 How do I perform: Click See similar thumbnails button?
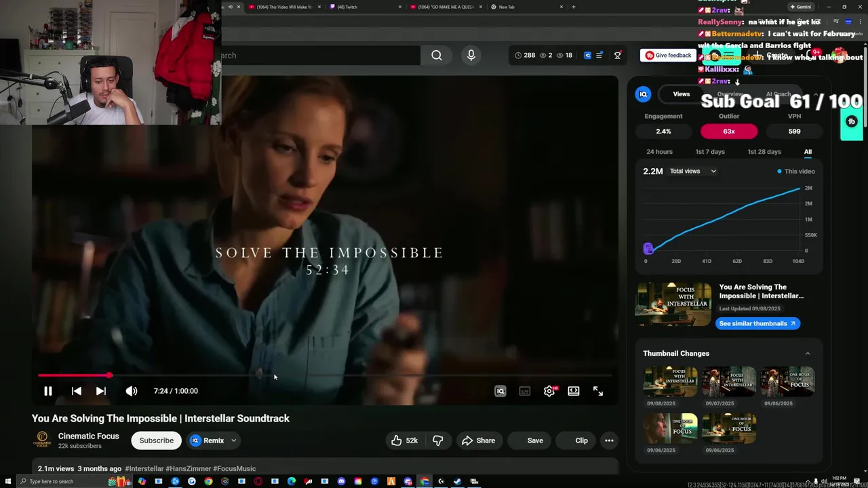coord(757,323)
